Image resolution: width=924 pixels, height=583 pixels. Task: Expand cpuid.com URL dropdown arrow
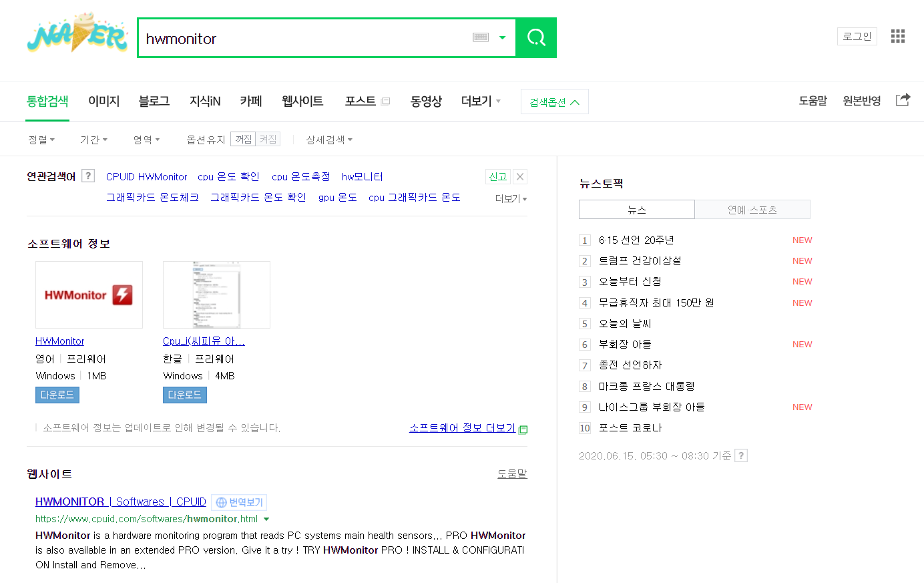[x=266, y=519]
